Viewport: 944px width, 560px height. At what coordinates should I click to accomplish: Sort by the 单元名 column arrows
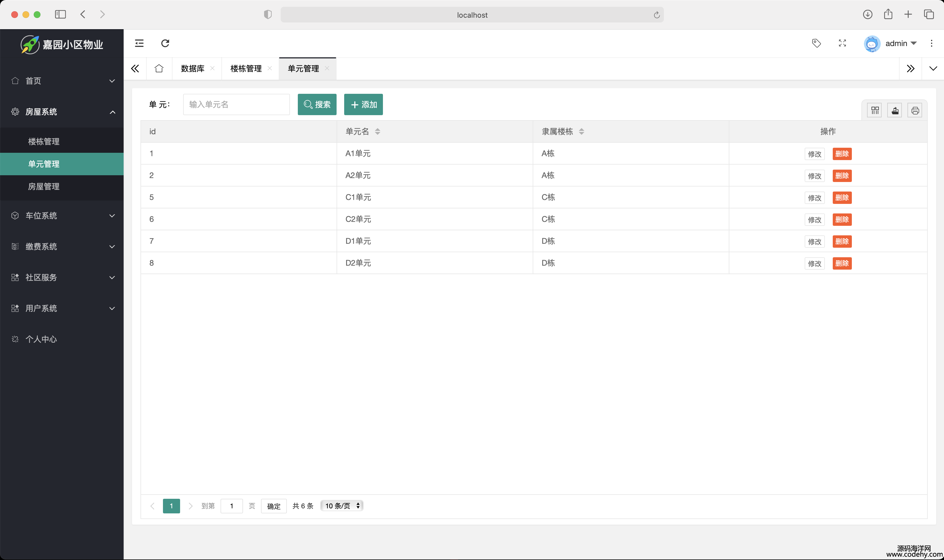click(377, 132)
